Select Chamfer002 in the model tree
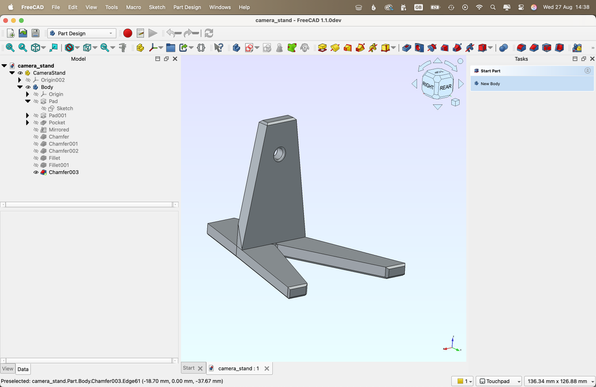This screenshot has width=596, height=387. tap(63, 151)
